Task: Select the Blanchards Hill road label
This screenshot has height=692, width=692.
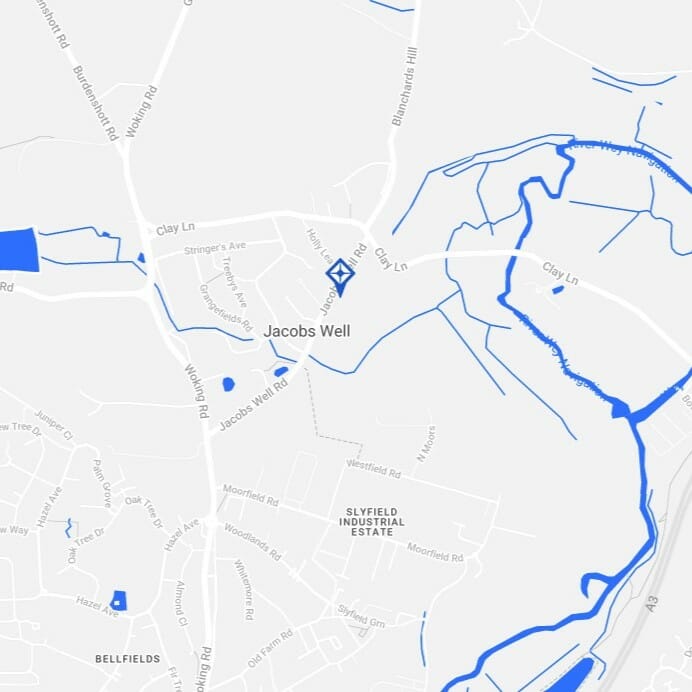Action: click(405, 86)
